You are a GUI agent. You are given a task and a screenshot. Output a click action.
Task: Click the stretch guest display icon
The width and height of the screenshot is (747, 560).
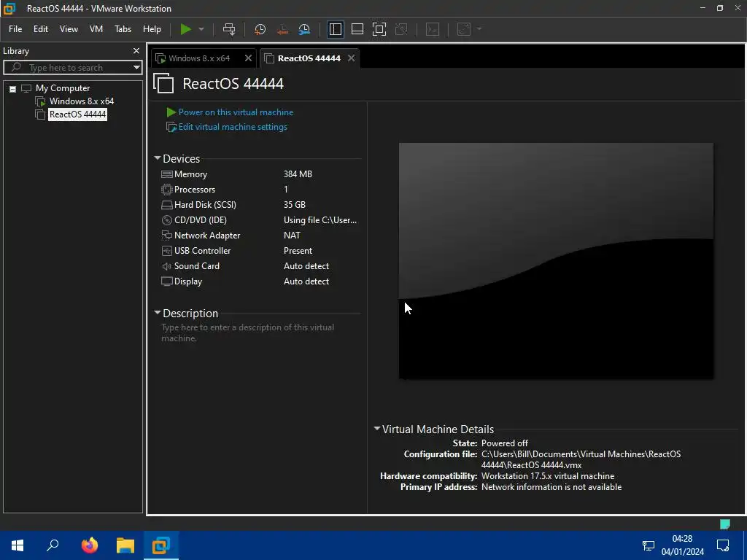point(464,29)
